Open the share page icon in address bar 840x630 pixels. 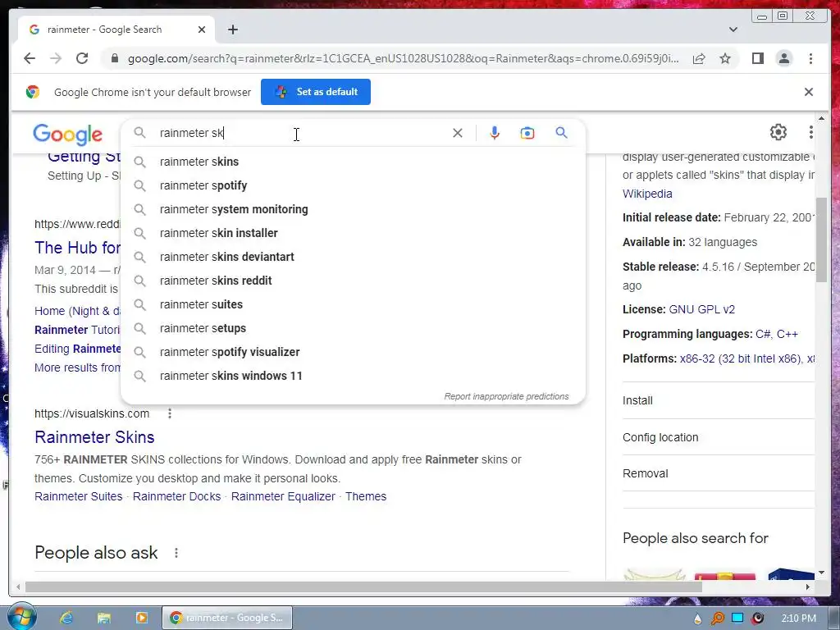[699, 58]
